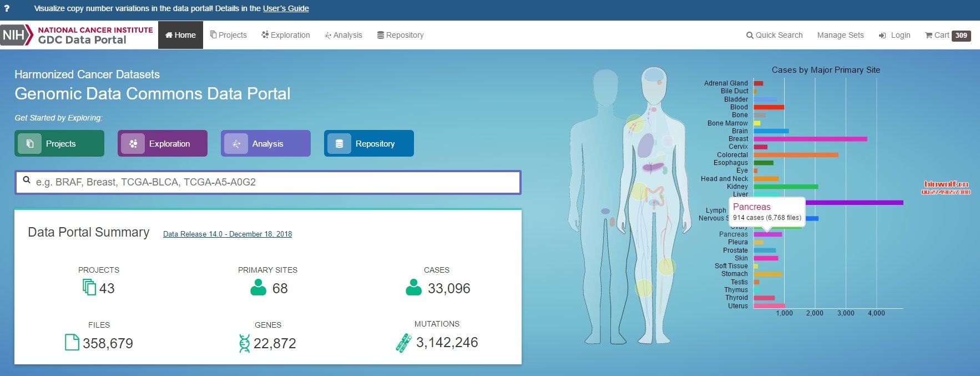
Task: Click the DNA helix icon beside 22,872
Action: (244, 343)
